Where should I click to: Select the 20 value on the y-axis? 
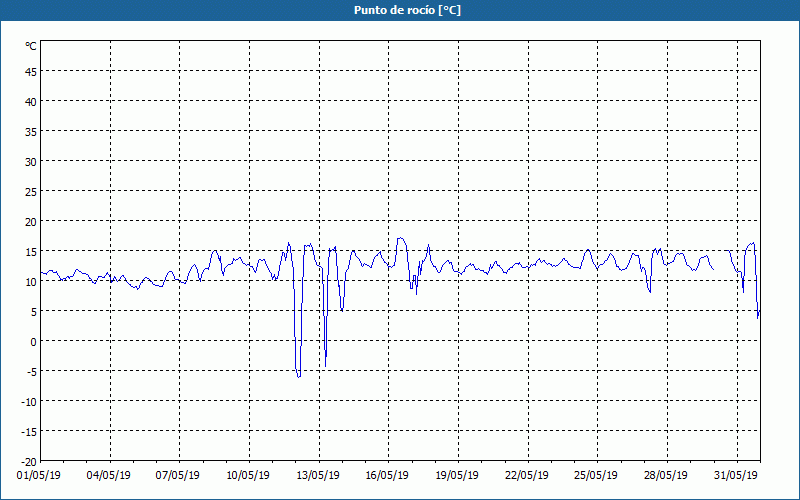point(31,221)
